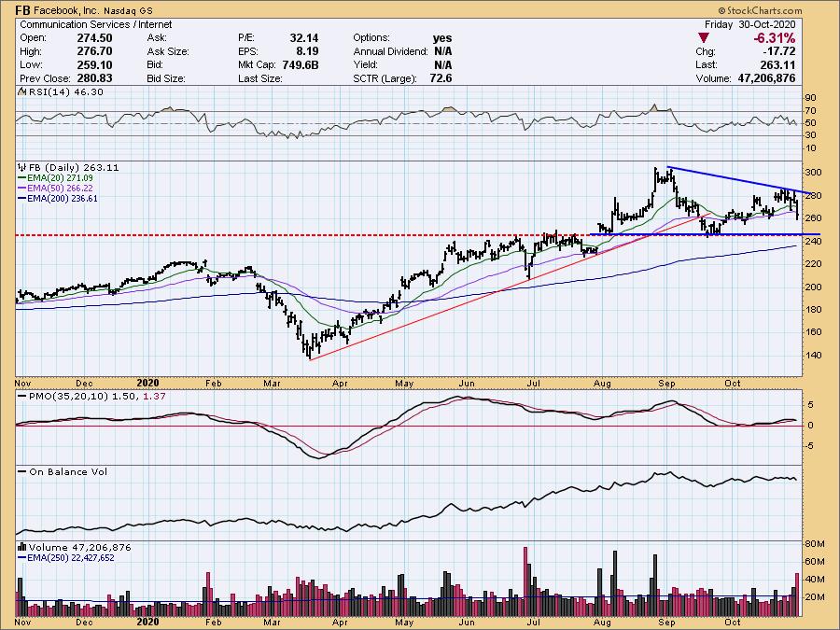The height and width of the screenshot is (630, 840).
Task: Click the 80M volume axis label
Action: point(814,544)
